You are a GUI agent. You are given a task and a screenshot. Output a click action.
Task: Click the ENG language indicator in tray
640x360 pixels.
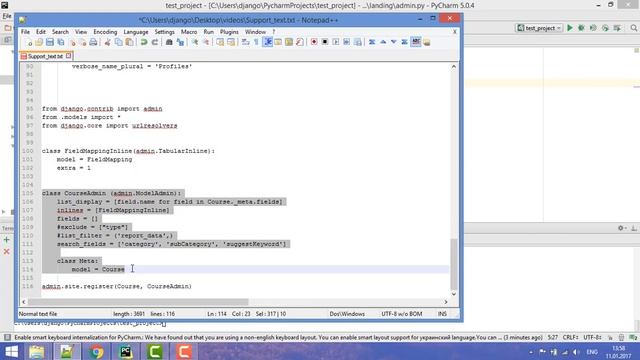click(592, 352)
